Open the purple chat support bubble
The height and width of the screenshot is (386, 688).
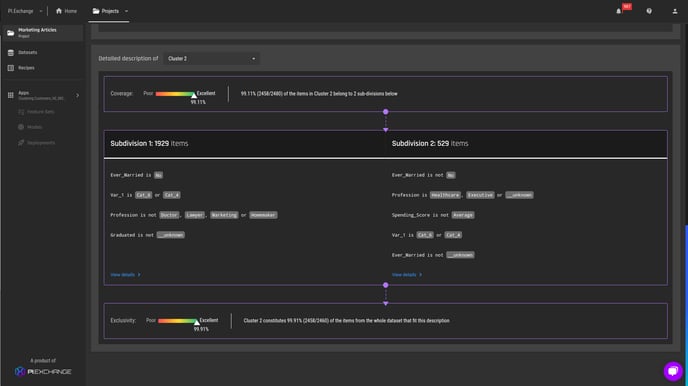point(673,371)
